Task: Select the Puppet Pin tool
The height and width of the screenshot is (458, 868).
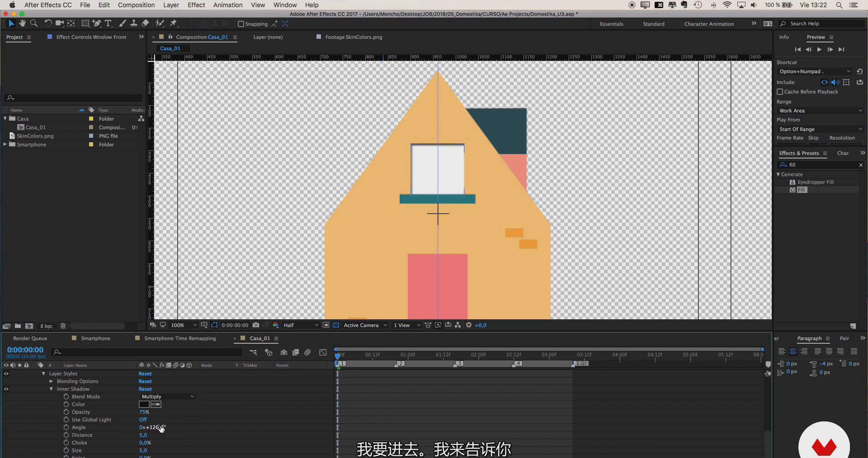Action: pyautogui.click(x=174, y=23)
